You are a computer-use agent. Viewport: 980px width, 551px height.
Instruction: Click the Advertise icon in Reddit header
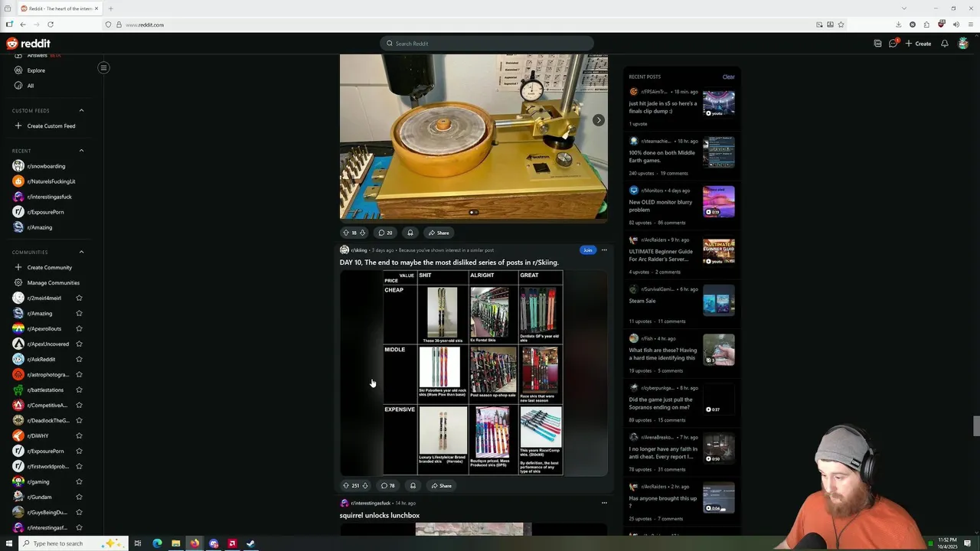(x=877, y=44)
